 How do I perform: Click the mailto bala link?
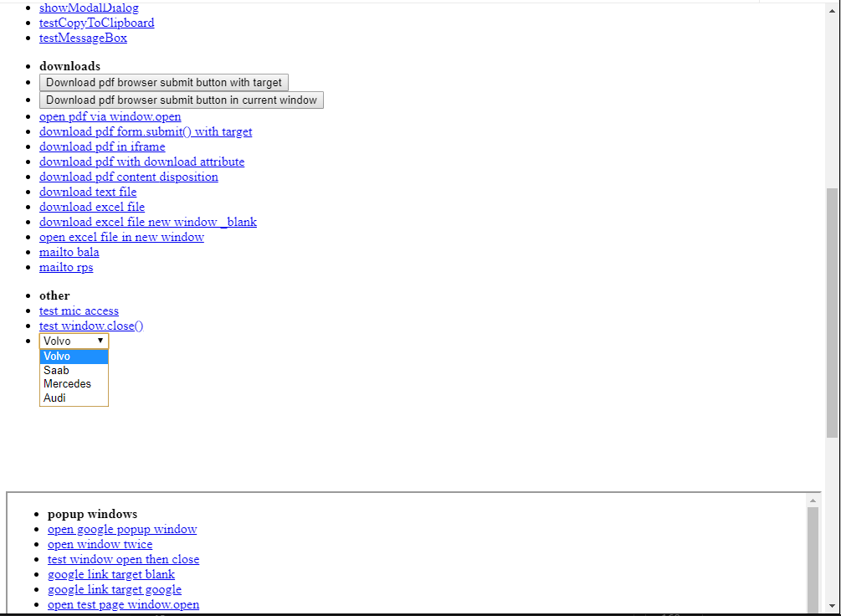[69, 252]
